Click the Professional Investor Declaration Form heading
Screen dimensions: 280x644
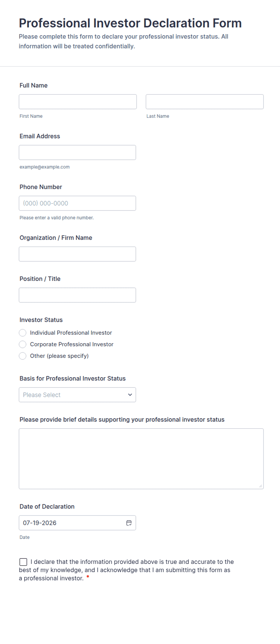click(130, 23)
